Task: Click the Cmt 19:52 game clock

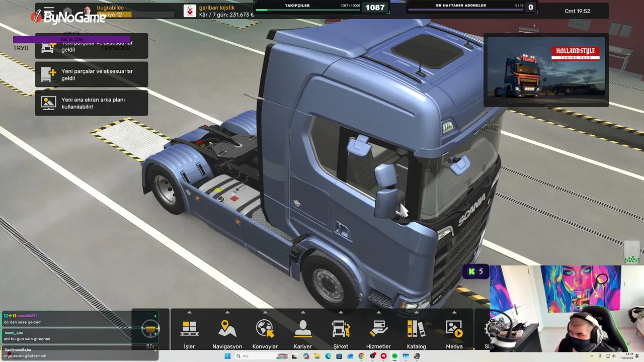Action: pyautogui.click(x=577, y=11)
